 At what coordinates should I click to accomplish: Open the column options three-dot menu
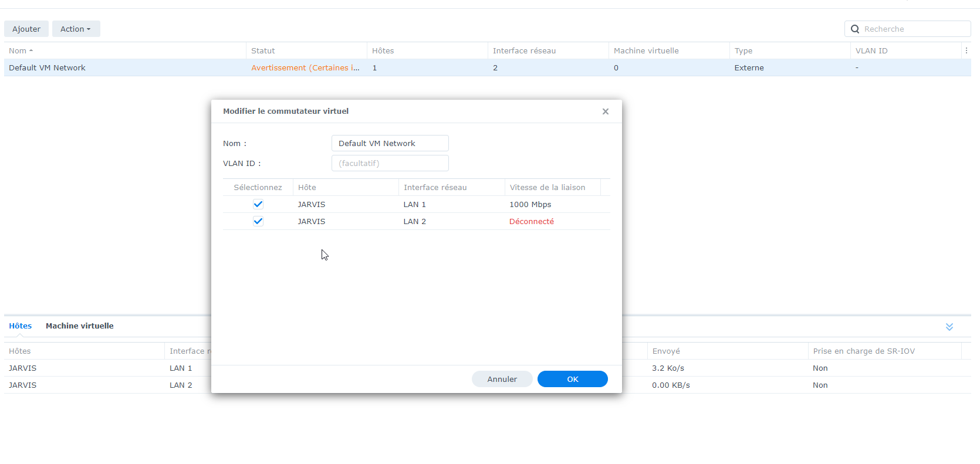pos(966,51)
